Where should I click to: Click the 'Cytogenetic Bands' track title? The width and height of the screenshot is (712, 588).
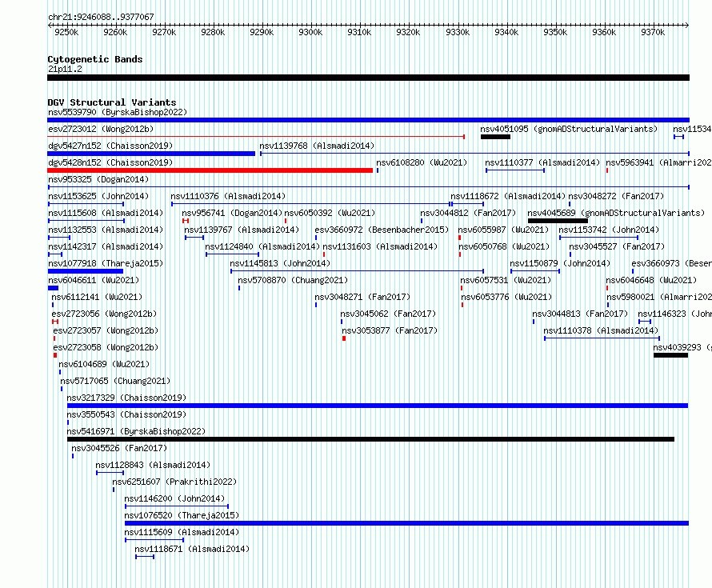95,59
